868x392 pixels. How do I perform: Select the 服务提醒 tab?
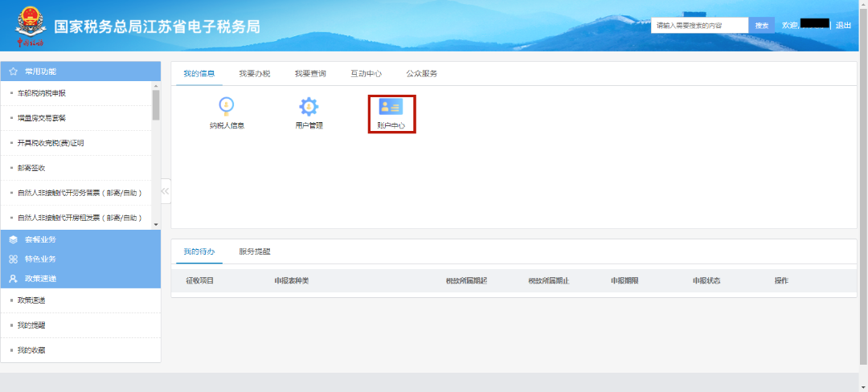click(255, 251)
